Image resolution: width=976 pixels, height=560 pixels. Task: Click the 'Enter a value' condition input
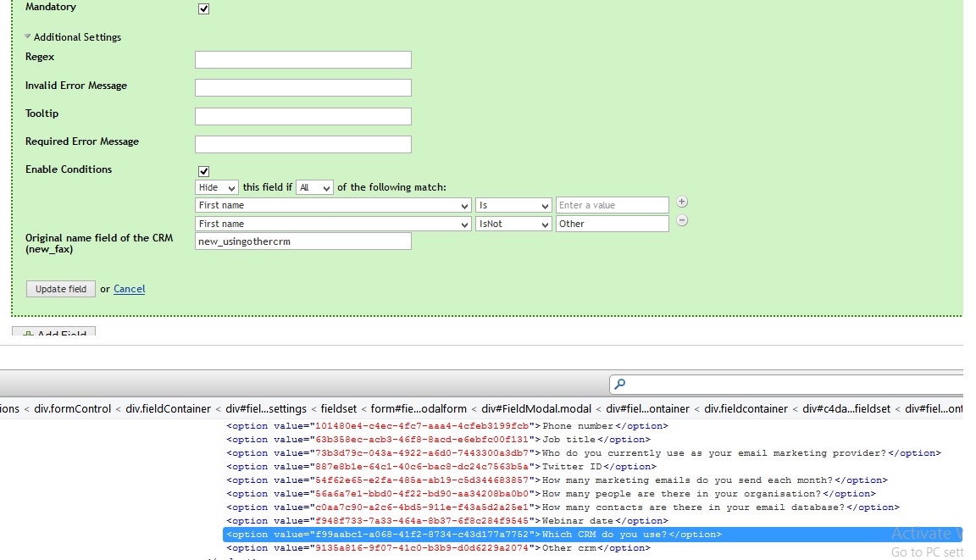pos(613,205)
